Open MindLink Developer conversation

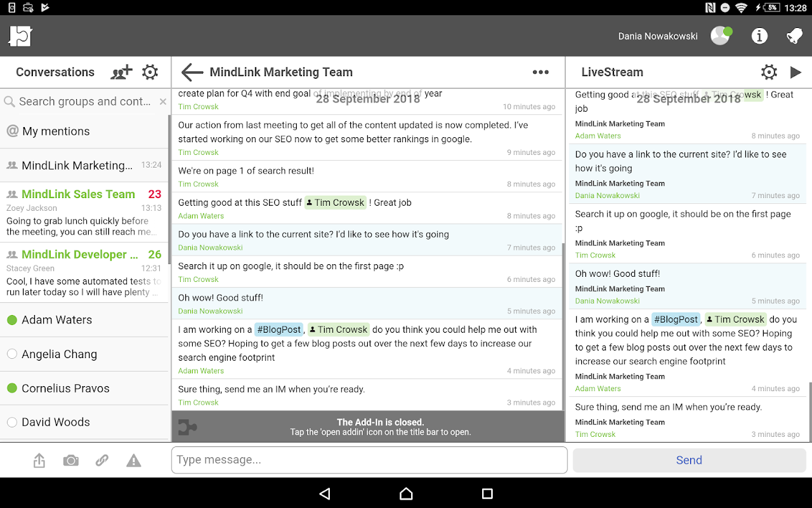tap(85, 273)
